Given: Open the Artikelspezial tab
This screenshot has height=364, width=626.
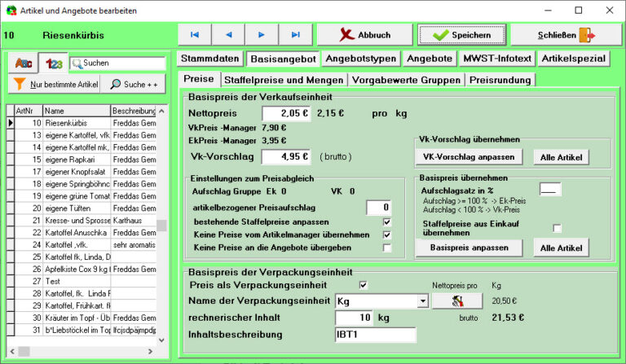Looking at the screenshot, I should [574, 59].
